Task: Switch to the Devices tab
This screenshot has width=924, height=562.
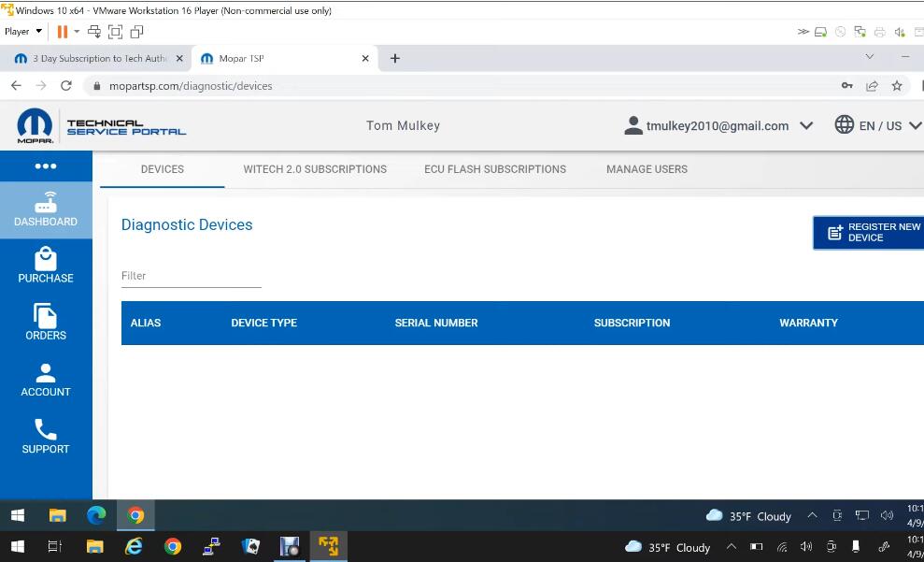Action: 162,169
